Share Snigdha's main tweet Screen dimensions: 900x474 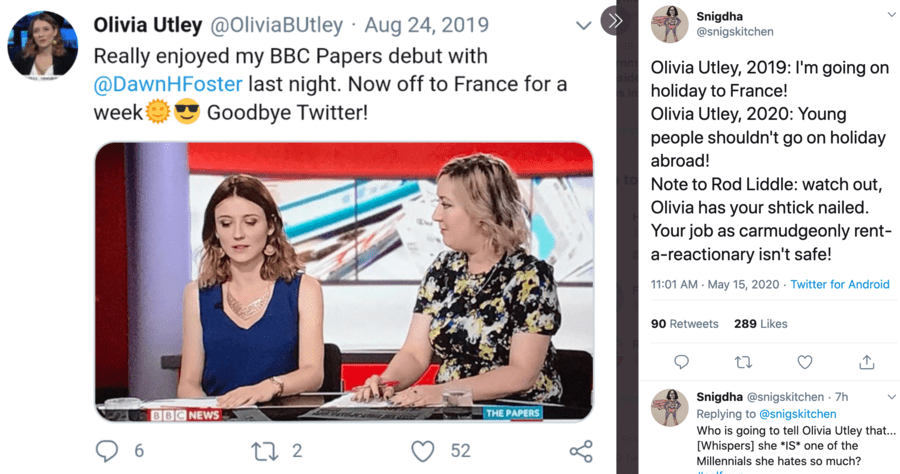[867, 362]
